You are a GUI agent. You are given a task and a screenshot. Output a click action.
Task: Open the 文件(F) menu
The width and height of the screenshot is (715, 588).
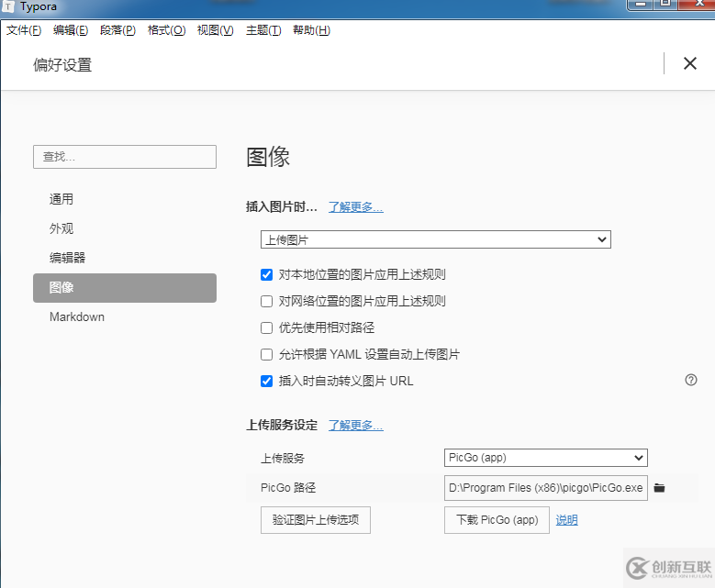click(x=23, y=30)
